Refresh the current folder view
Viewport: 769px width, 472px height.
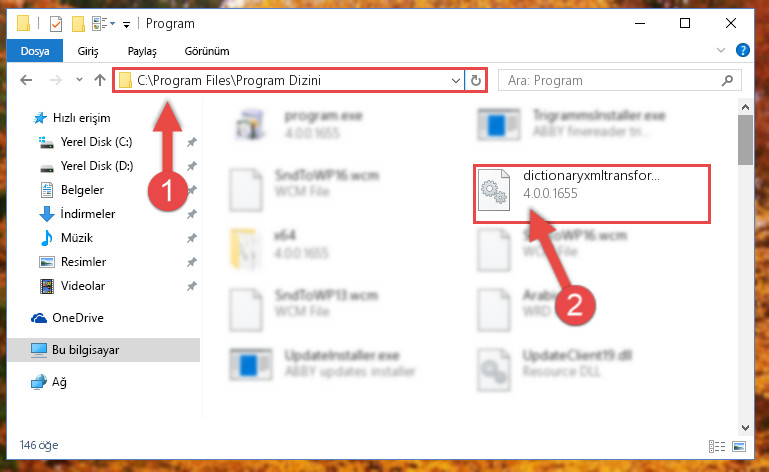click(x=476, y=80)
